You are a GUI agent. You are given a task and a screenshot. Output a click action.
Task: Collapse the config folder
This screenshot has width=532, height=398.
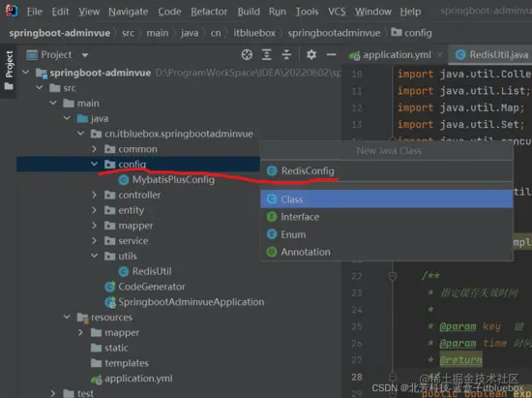point(95,164)
